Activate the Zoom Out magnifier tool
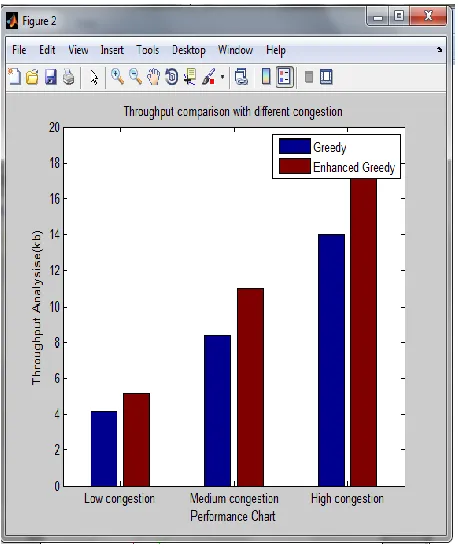This screenshot has width=458, height=548. tap(135, 77)
